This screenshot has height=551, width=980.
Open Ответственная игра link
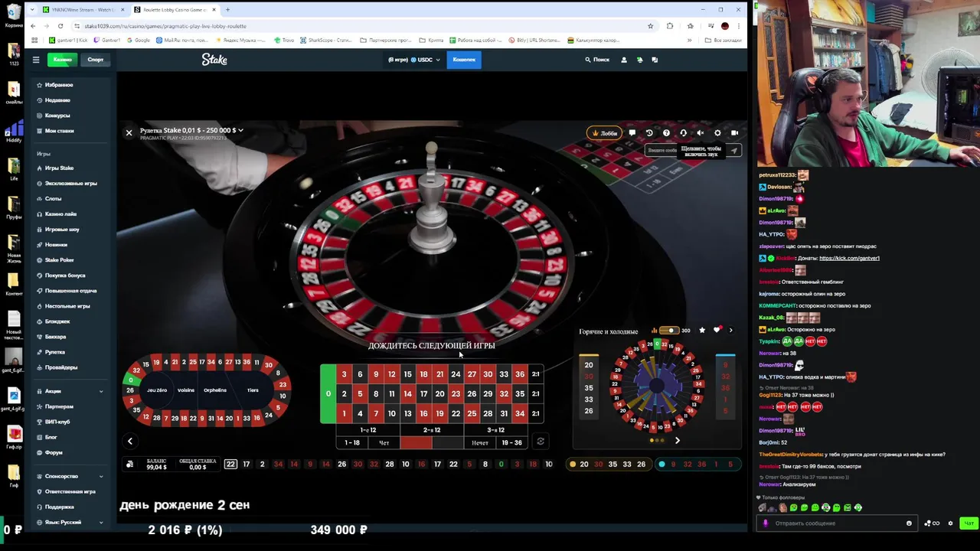coord(70,491)
